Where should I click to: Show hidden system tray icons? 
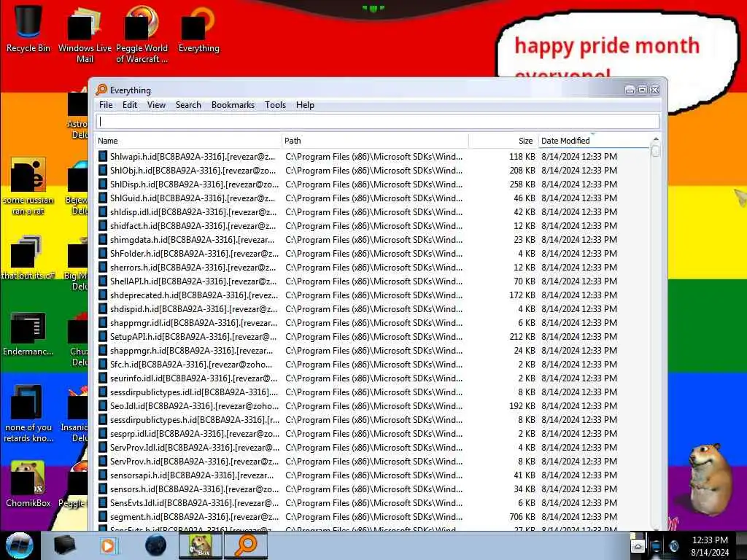638,546
